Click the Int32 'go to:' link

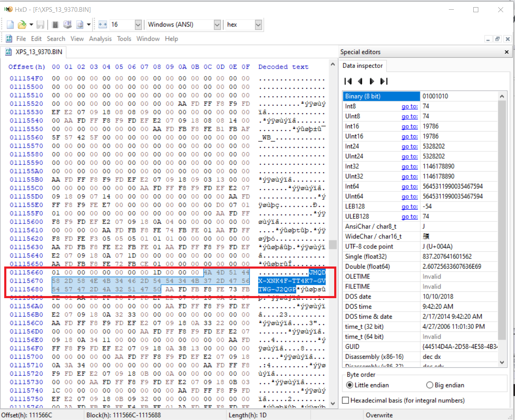[409, 167]
